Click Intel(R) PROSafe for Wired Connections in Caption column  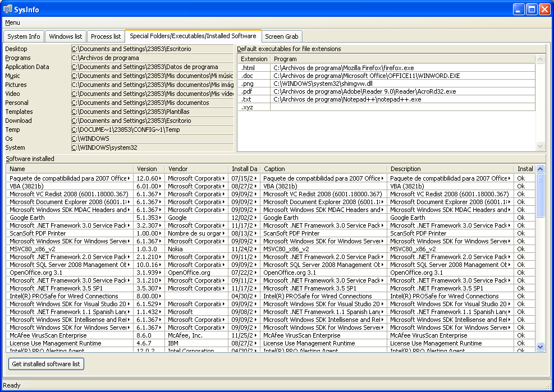pos(323,296)
